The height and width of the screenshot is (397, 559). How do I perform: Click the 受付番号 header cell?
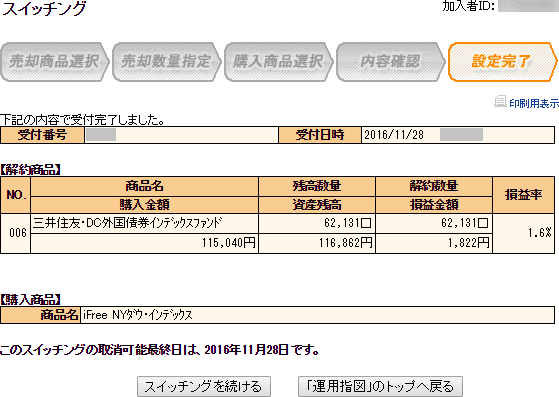pos(42,135)
